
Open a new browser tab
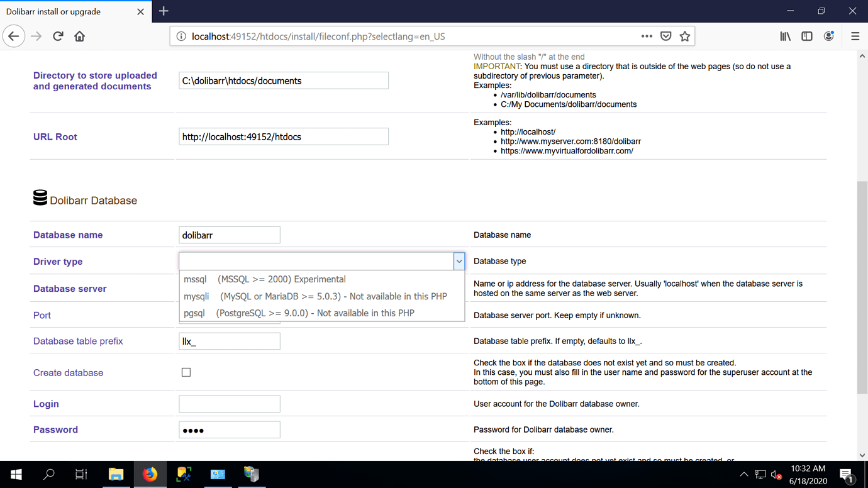tap(164, 11)
